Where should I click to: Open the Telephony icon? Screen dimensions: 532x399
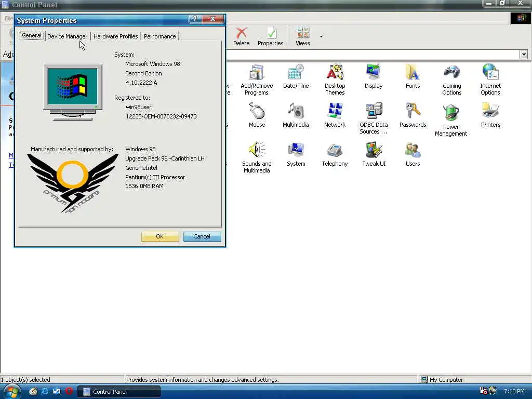[x=335, y=154]
